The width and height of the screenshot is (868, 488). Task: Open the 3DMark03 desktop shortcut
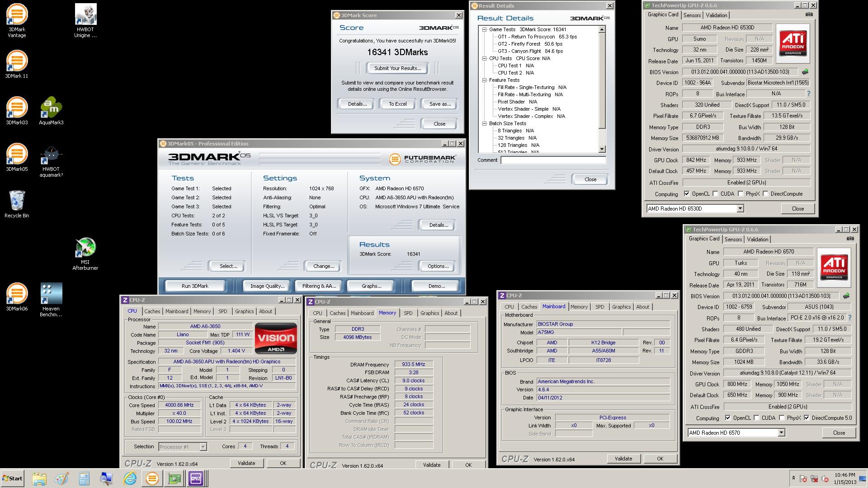click(x=17, y=111)
